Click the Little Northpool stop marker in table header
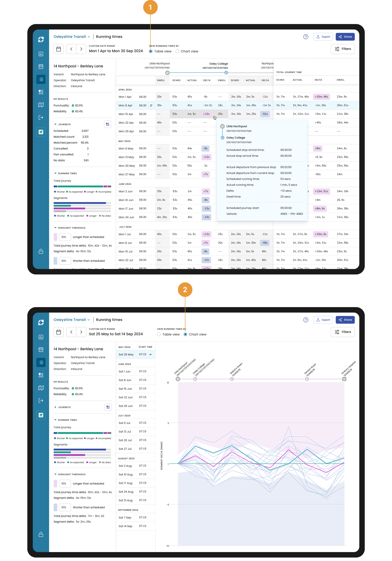This screenshot has width=392, height=561. coord(167,73)
